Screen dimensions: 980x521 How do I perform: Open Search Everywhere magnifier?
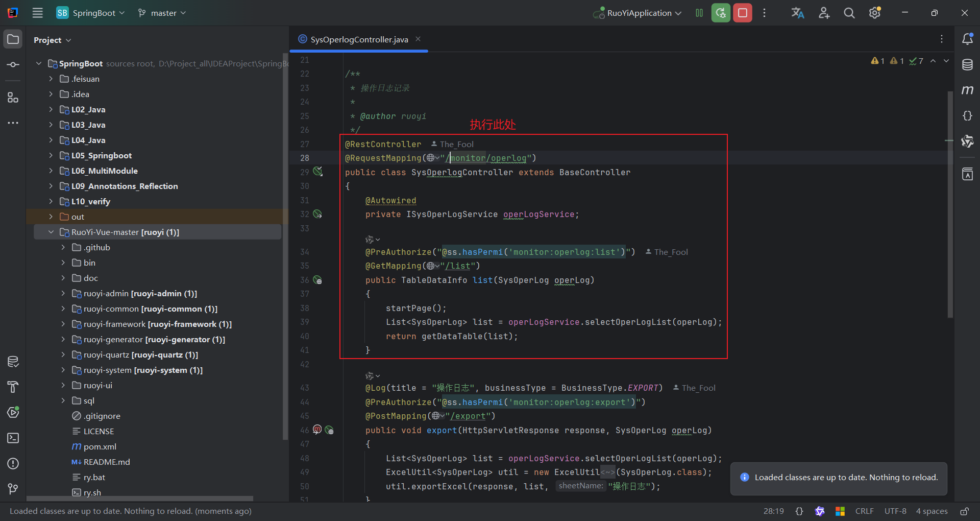click(849, 13)
